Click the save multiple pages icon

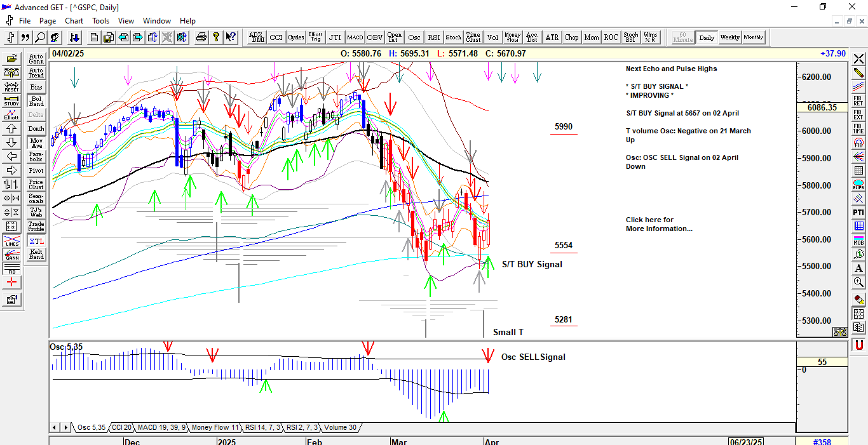109,37
